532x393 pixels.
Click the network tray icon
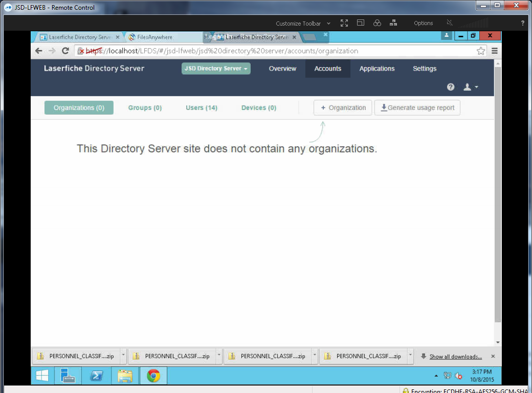[448, 376]
